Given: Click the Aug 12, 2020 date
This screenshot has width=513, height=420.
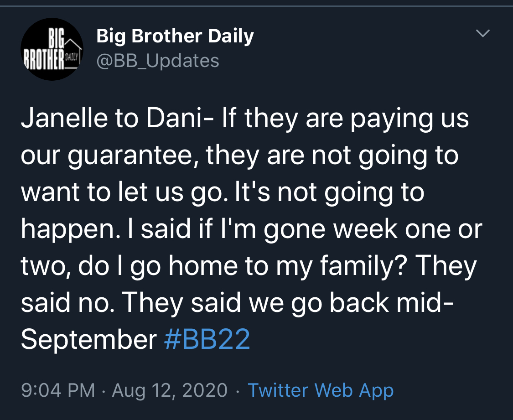Looking at the screenshot, I should click(x=170, y=390).
